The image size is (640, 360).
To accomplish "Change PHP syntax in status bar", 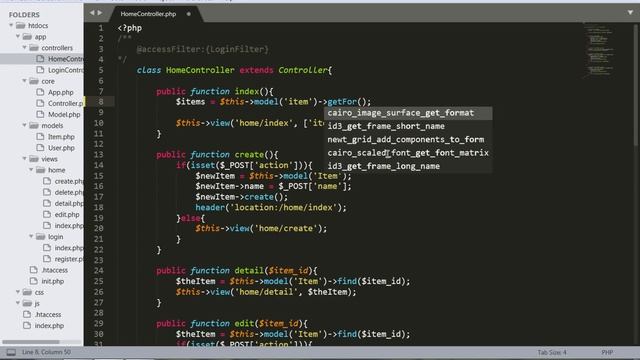I will pos(607,352).
